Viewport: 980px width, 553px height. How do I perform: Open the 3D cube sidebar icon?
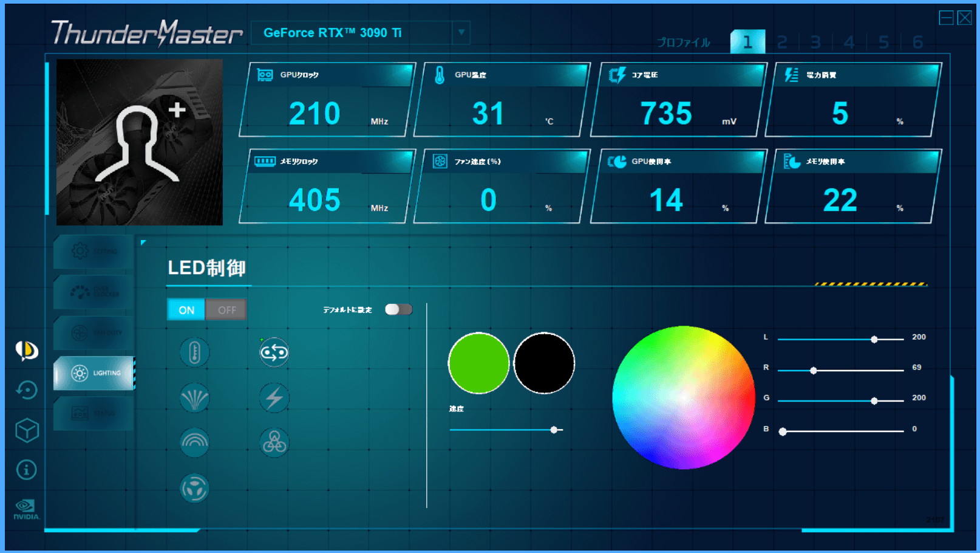click(x=27, y=430)
